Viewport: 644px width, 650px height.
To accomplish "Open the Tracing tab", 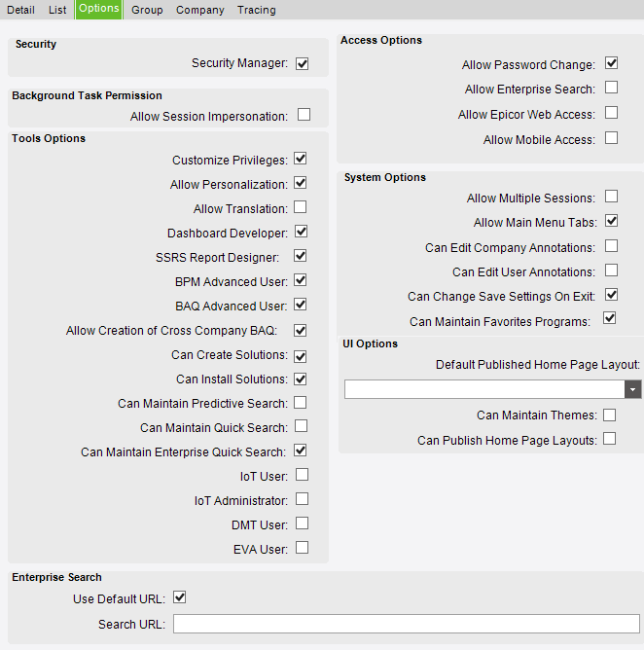I will coord(257,10).
